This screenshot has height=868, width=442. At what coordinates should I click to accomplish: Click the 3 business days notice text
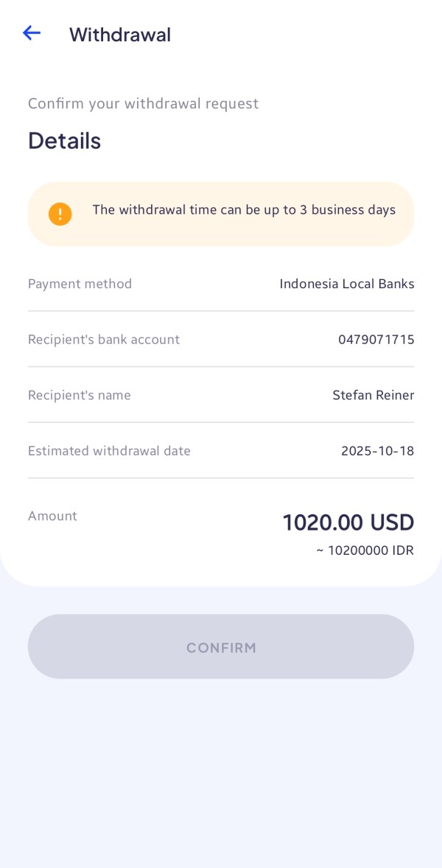click(x=244, y=210)
